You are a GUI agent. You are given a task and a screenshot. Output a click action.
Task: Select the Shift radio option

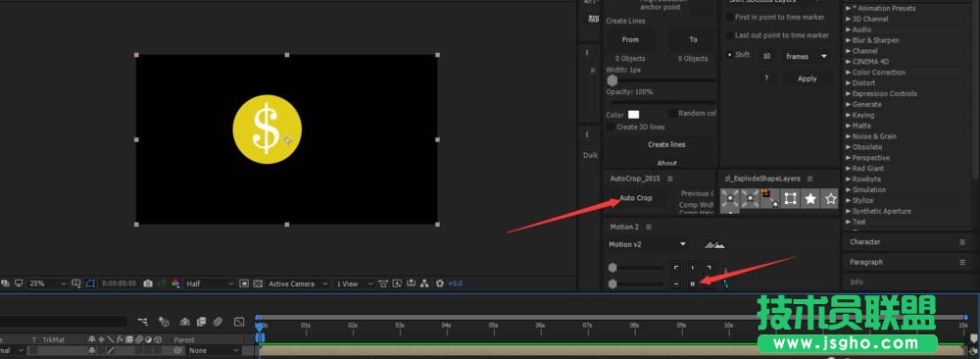point(729,55)
